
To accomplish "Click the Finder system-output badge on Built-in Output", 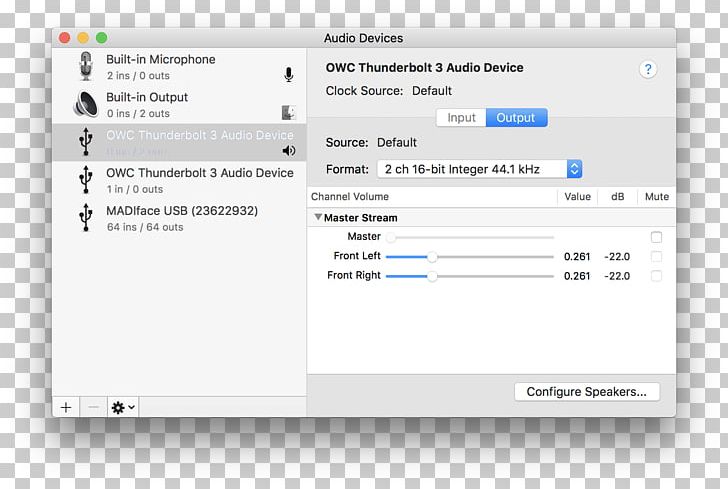I will click(288, 112).
